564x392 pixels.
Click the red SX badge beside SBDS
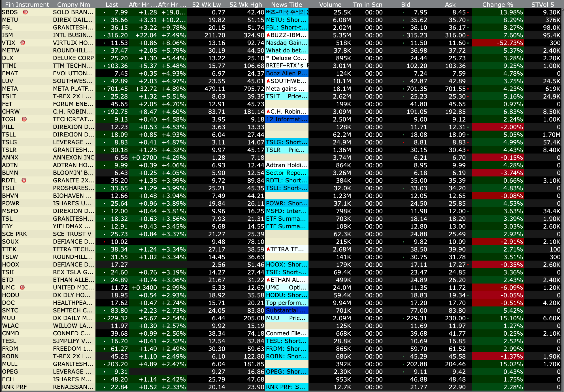[x=25, y=12]
